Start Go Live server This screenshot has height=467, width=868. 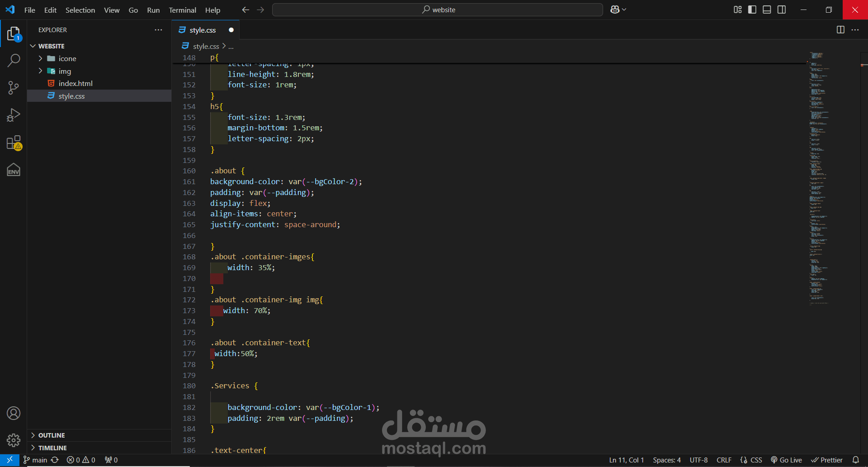[786, 460]
